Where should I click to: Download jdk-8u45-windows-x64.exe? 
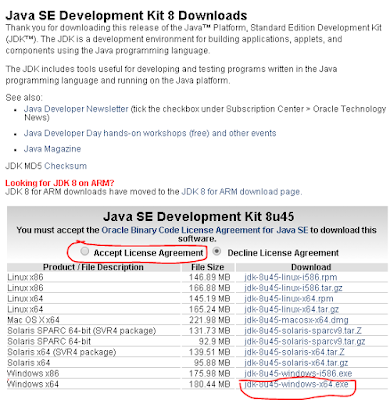(x=296, y=384)
